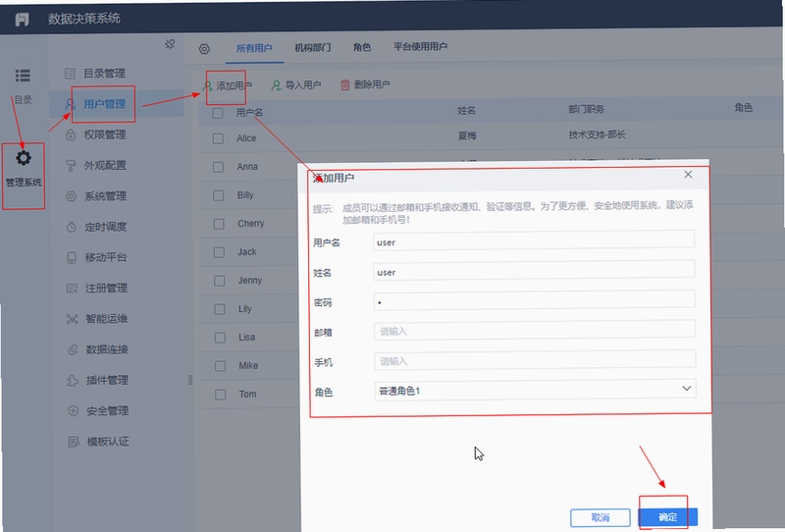Screen dimensions: 785x532
Task: Click the 密码 input field
Action: 534,299
